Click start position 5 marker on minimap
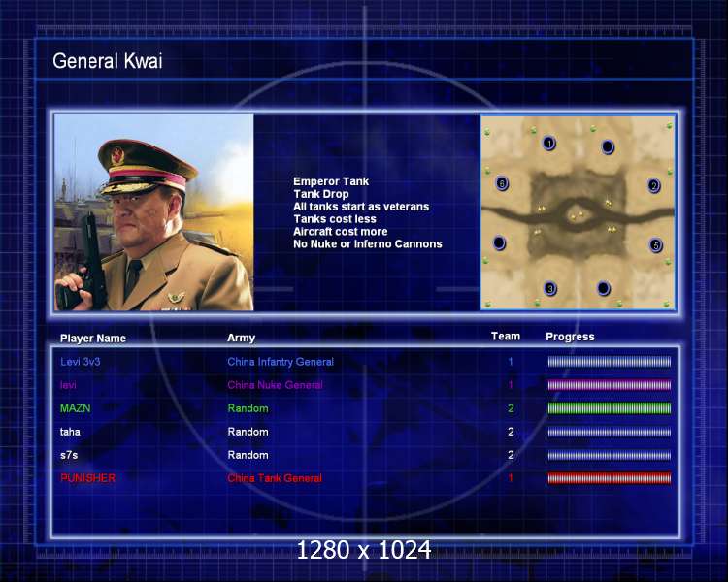Screen dimensions: 728x582 [x=655, y=245]
